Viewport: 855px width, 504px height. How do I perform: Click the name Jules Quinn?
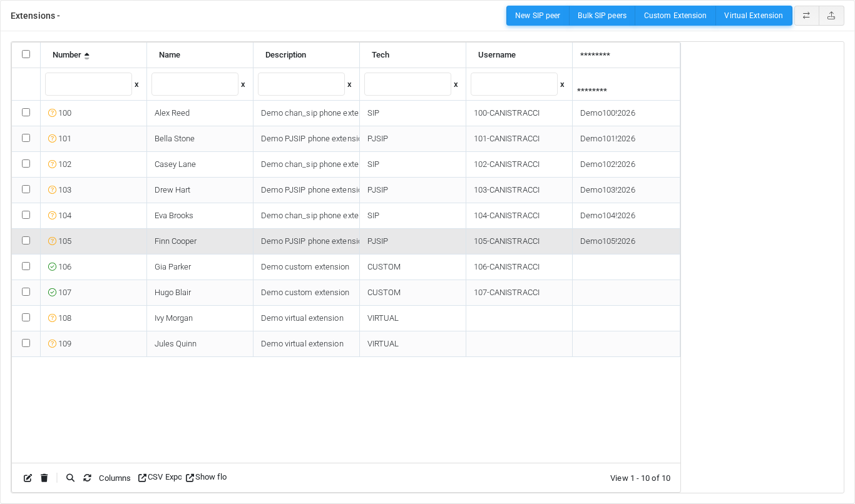175,344
